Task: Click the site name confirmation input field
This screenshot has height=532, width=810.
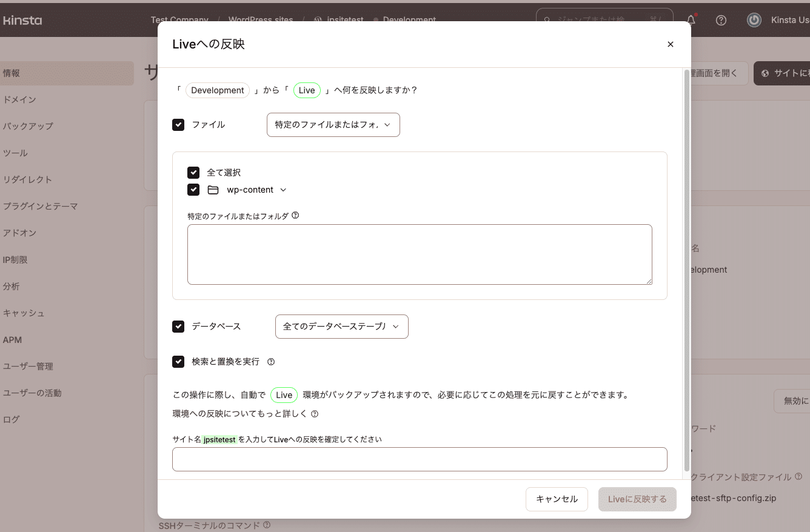Action: click(x=420, y=459)
